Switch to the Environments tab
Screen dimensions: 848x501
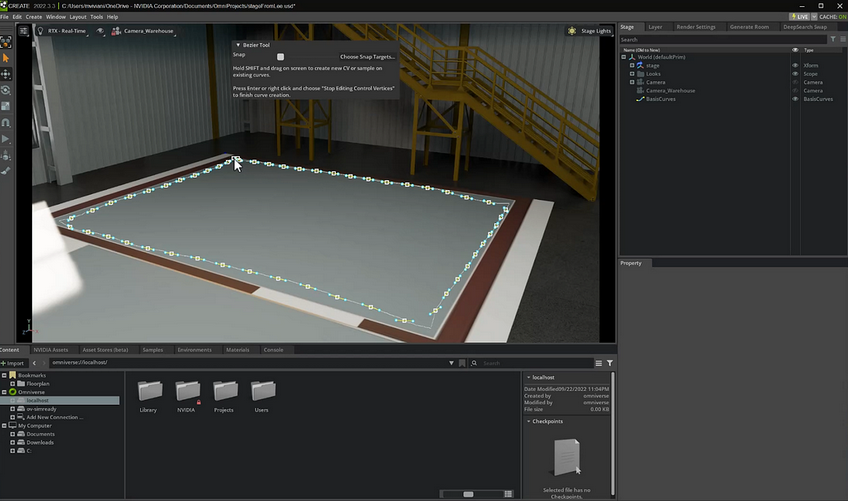(194, 350)
